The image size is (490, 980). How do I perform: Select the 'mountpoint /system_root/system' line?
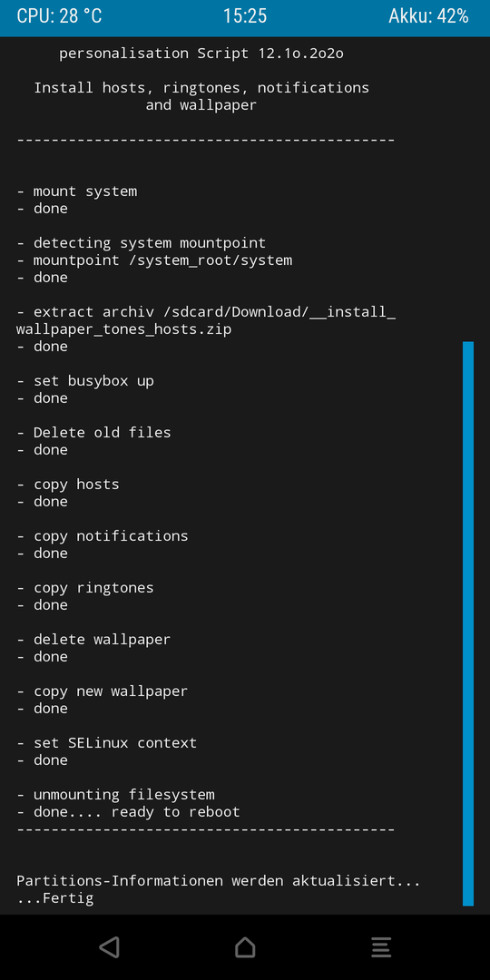(x=154, y=260)
